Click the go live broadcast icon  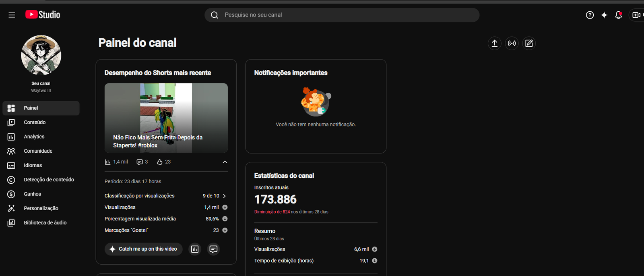tap(512, 43)
